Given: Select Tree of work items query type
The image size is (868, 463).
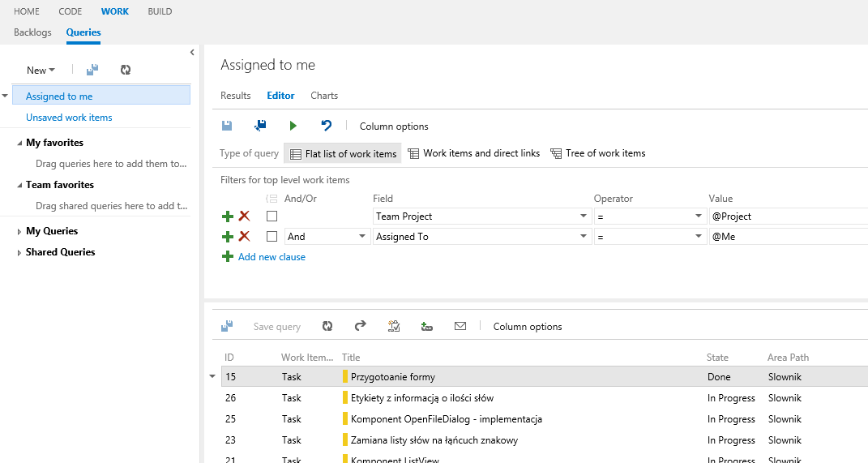Looking at the screenshot, I should pyautogui.click(x=597, y=153).
